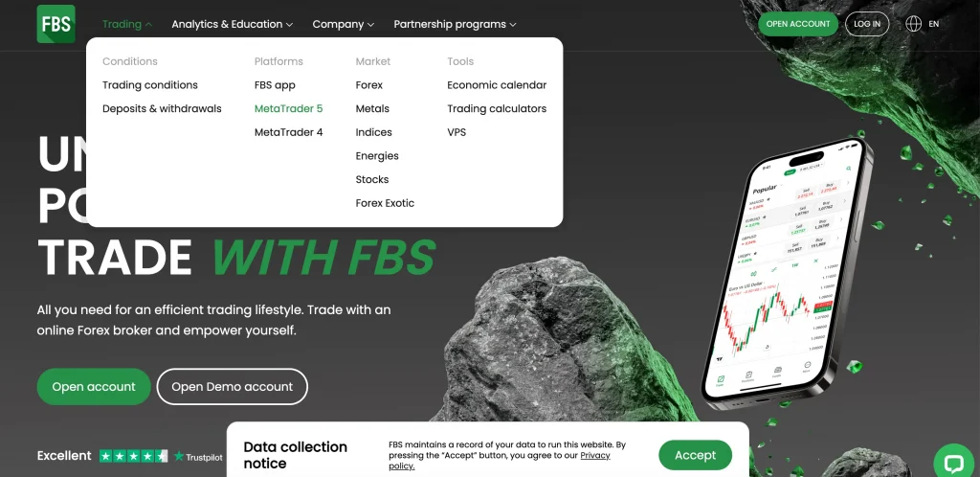Screen dimensions: 980x477
Task: Open the globe language selector icon
Action: point(913,24)
